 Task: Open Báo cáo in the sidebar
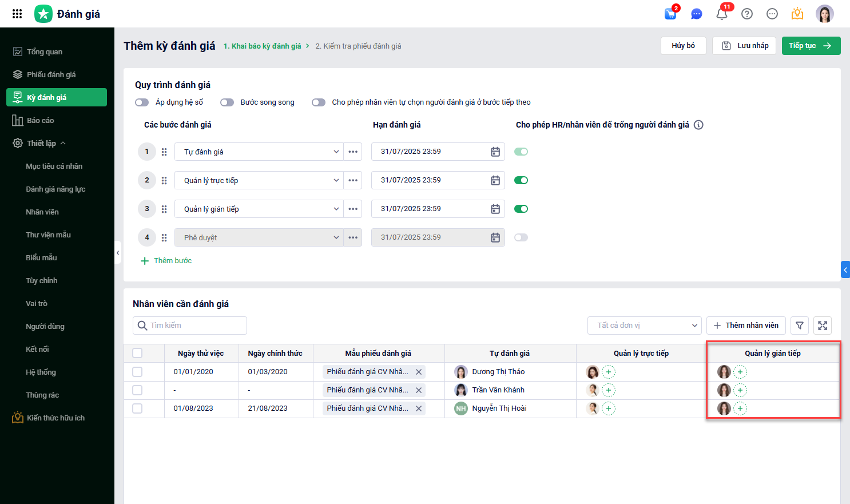pyautogui.click(x=40, y=120)
